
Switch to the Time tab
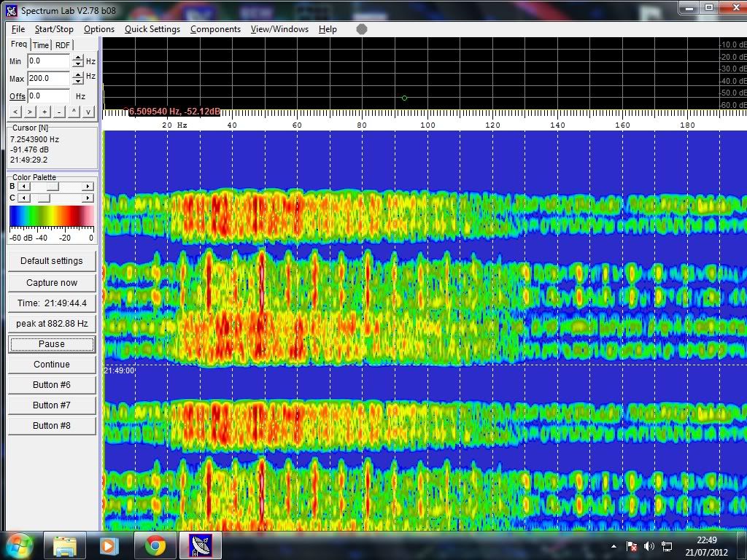[x=40, y=45]
